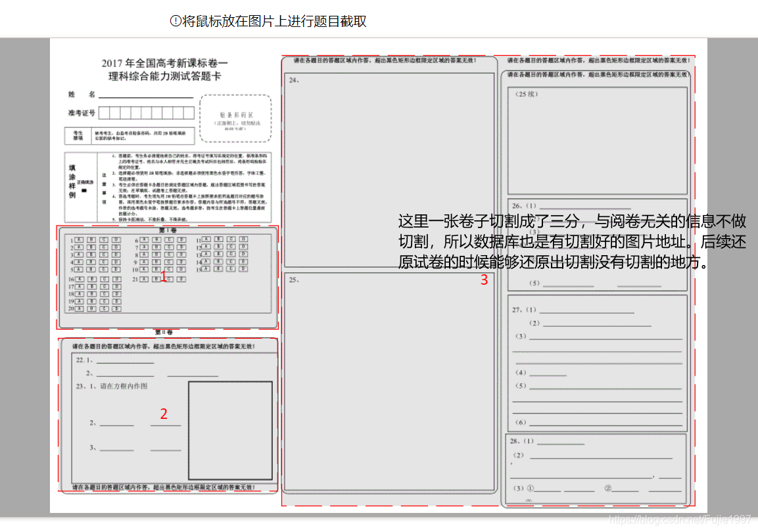The image size is (758, 532).
Task: Click the title 2017年全国高考新课标卷一
Action: [164, 63]
